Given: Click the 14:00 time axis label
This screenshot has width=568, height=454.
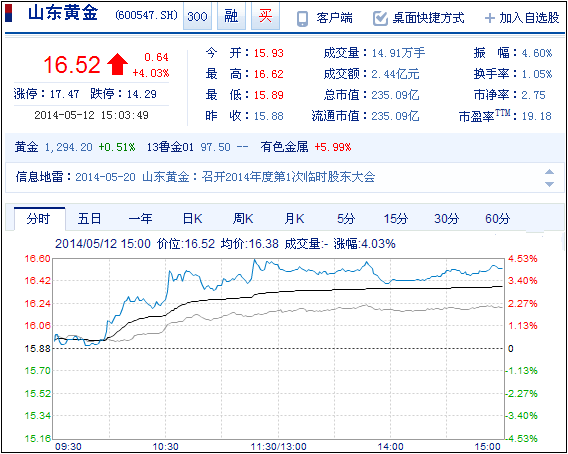Looking at the screenshot, I should (x=391, y=447).
